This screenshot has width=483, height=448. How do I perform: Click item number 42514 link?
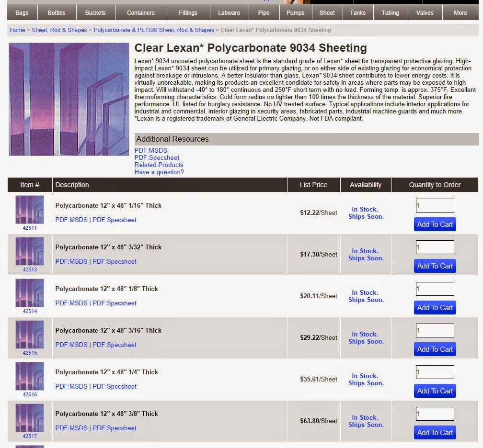[30, 311]
